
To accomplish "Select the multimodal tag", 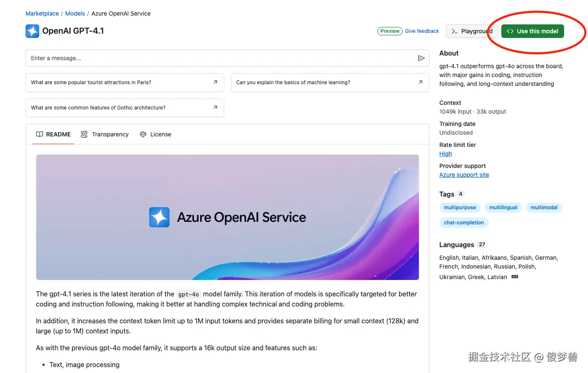I will click(544, 208).
